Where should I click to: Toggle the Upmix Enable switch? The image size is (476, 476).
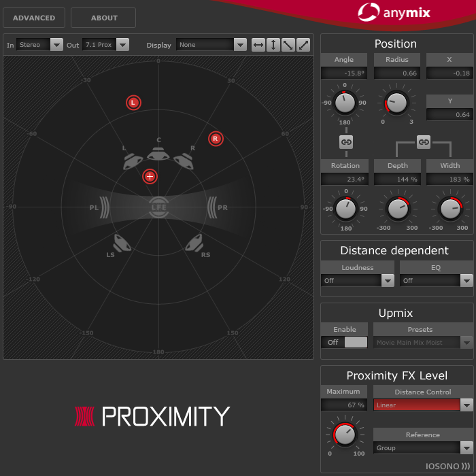click(345, 343)
